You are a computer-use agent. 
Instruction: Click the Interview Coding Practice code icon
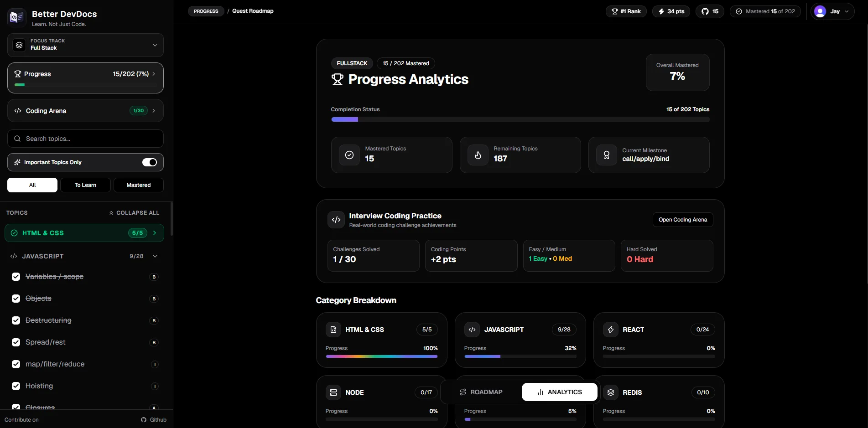coord(336,220)
